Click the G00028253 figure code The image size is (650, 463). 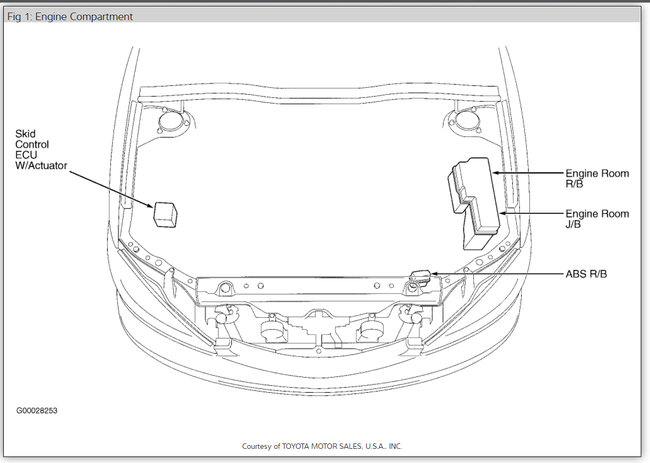(x=37, y=411)
